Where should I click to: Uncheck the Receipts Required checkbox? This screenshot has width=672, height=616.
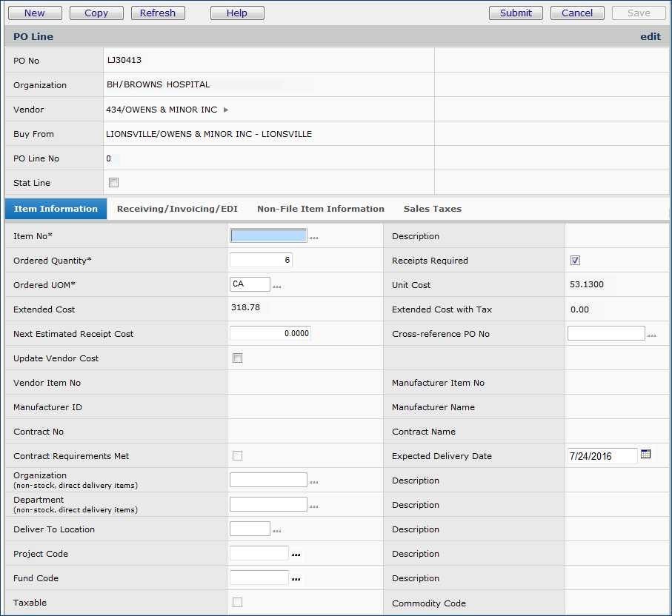[x=575, y=261]
